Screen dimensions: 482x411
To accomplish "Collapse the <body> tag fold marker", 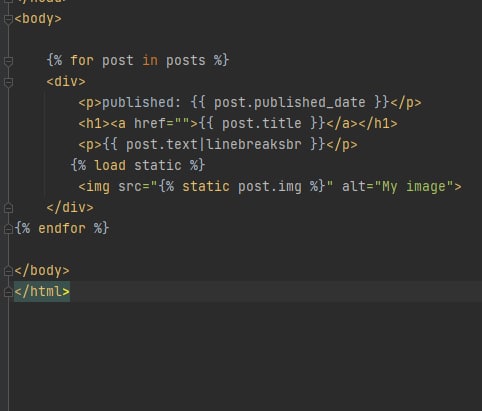I will 8,19.
